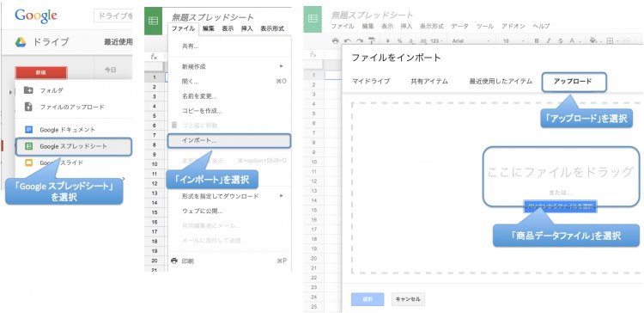Click the red 新規 button in Drive
Viewport: 644px width, 313px height.
(x=40, y=72)
